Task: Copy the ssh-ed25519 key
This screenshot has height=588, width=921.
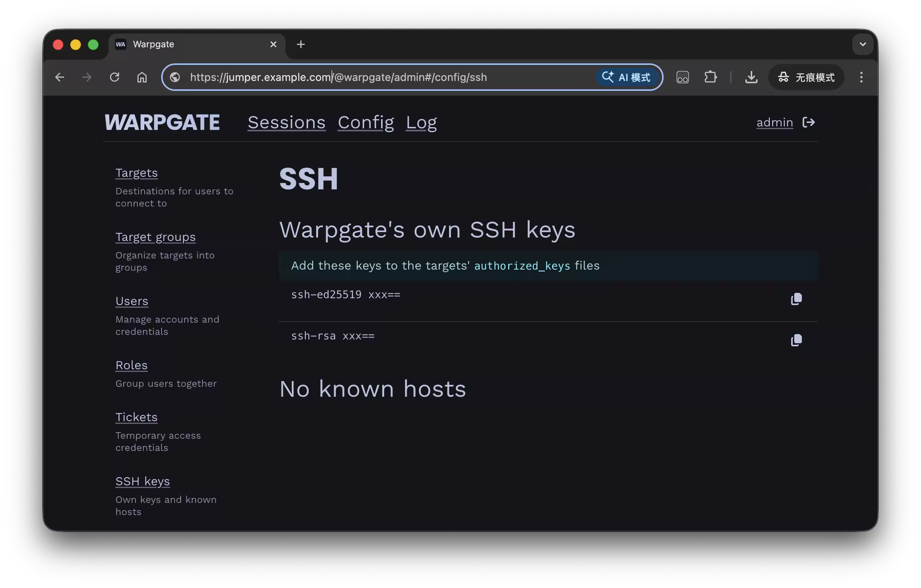Action: (x=796, y=299)
